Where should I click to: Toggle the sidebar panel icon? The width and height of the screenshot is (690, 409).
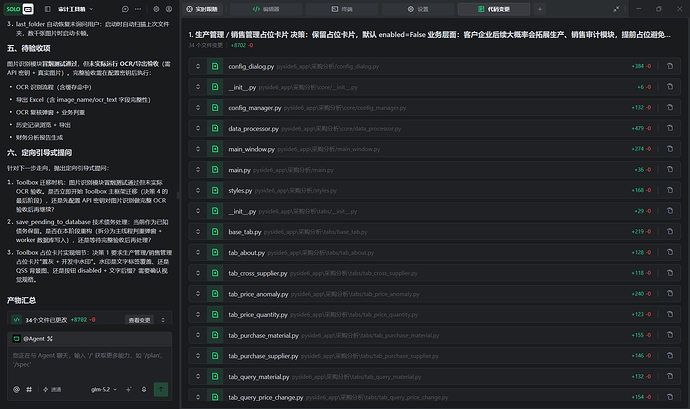pos(48,9)
